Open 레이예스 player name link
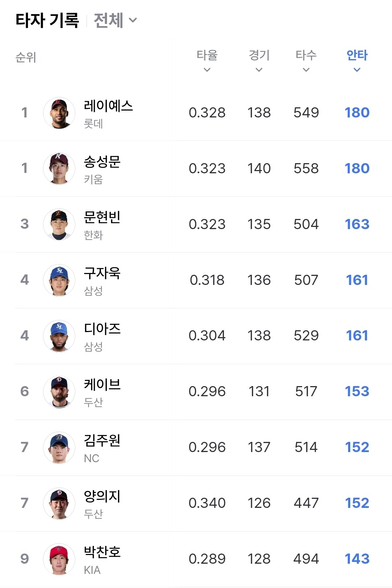The height and width of the screenshot is (588, 392). coord(108,106)
